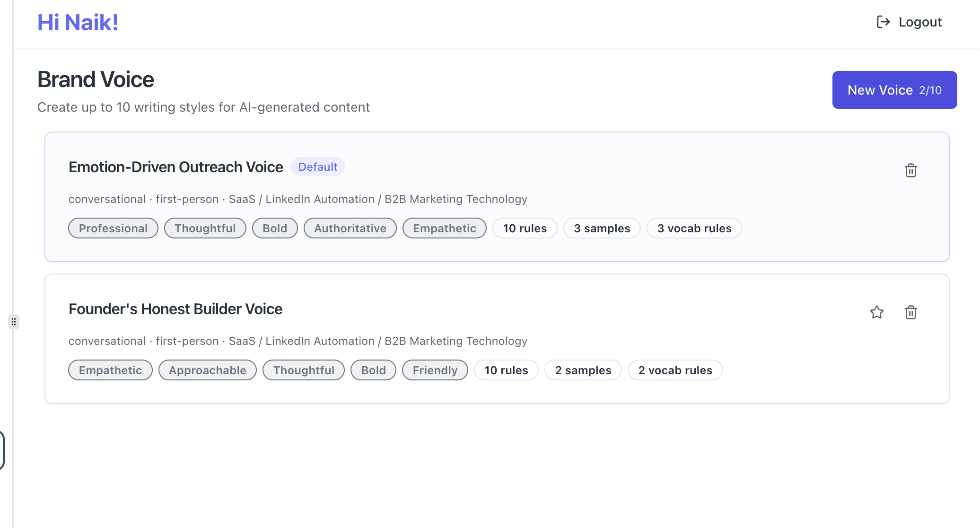Viewport: 980px width, 528px height.
Task: Click the Authoritative tone tag
Action: coord(350,229)
